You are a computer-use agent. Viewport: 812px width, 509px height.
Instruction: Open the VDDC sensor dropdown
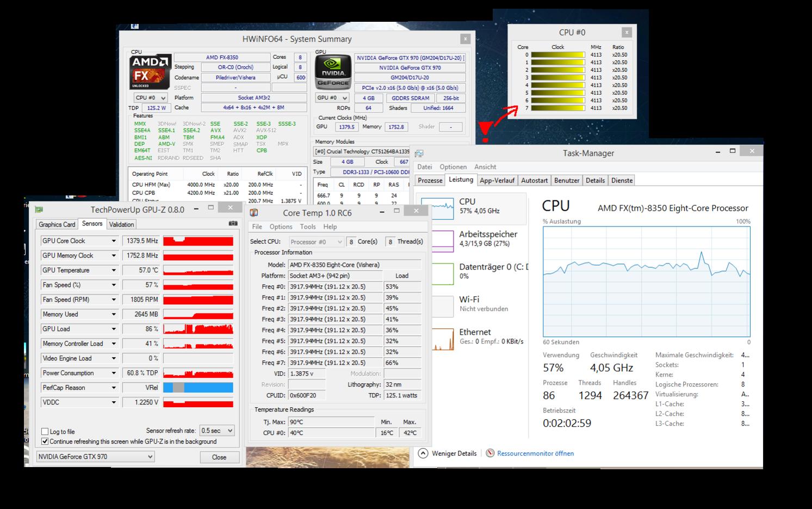pos(114,403)
